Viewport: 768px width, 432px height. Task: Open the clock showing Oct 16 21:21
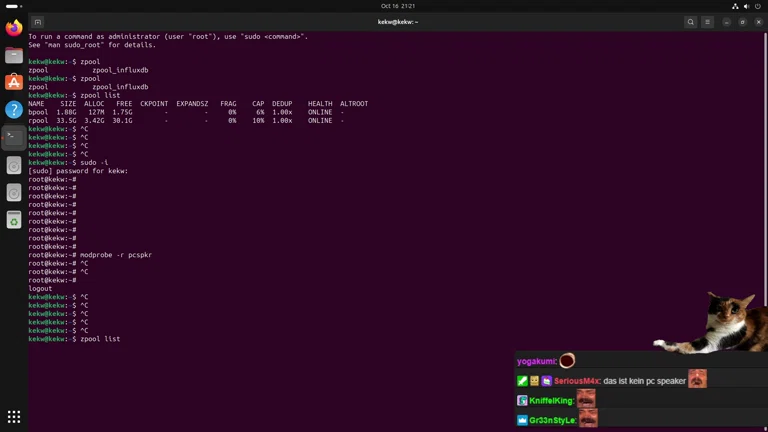(398, 6)
